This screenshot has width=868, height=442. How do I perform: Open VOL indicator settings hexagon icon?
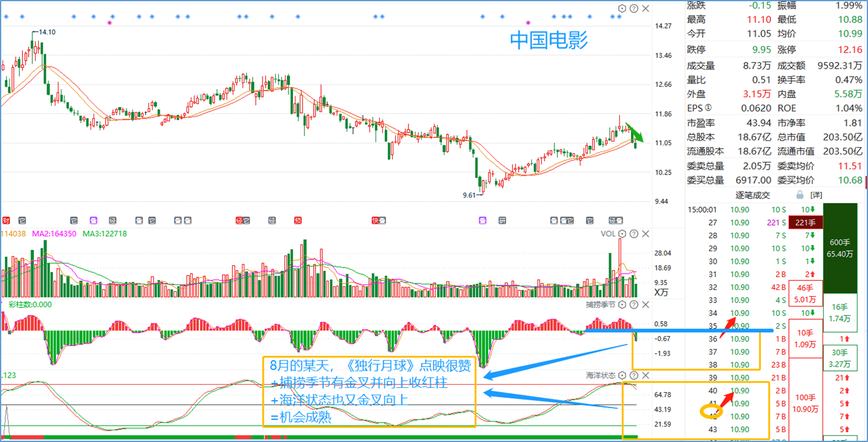point(622,234)
